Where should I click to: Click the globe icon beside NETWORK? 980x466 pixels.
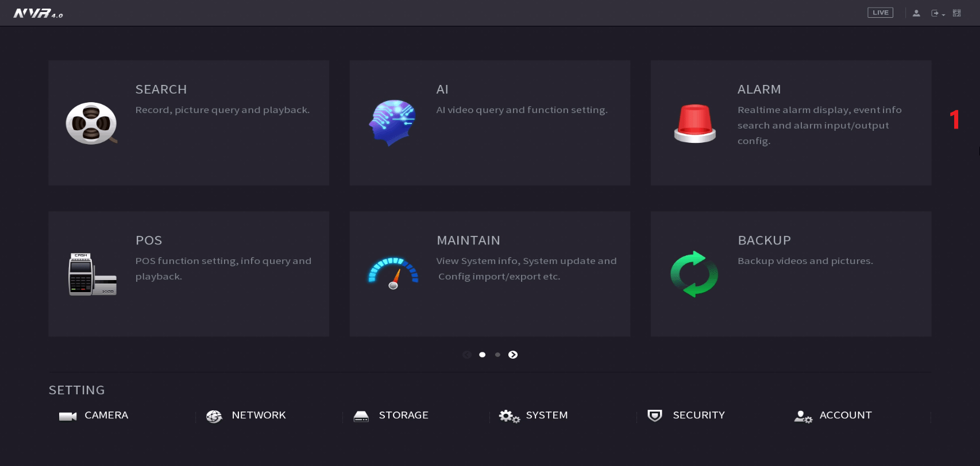coord(214,416)
